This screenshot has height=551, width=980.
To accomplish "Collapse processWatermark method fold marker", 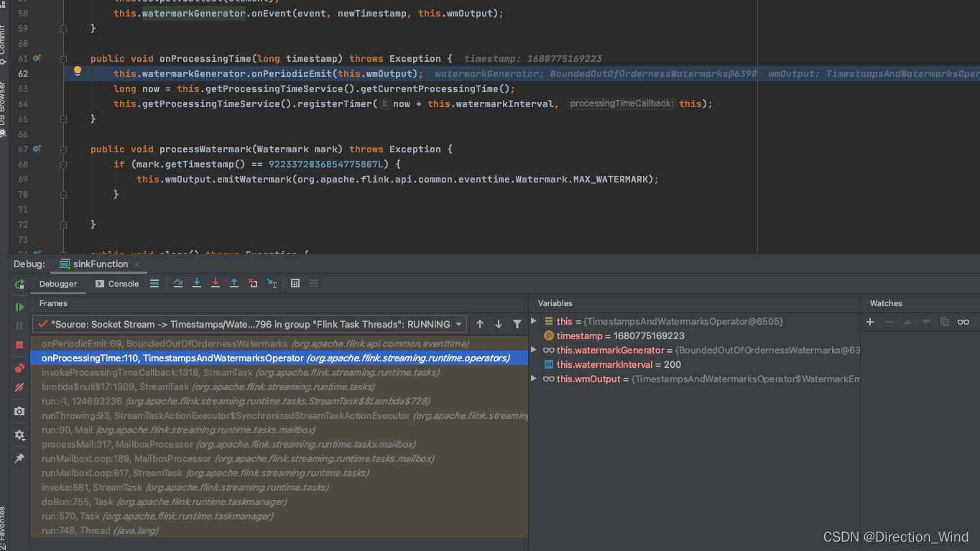I will (63, 149).
